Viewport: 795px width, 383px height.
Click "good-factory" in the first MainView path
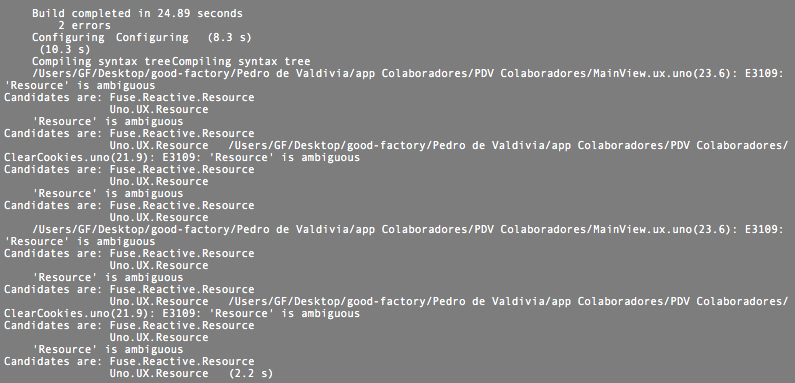pyautogui.click(x=191, y=74)
